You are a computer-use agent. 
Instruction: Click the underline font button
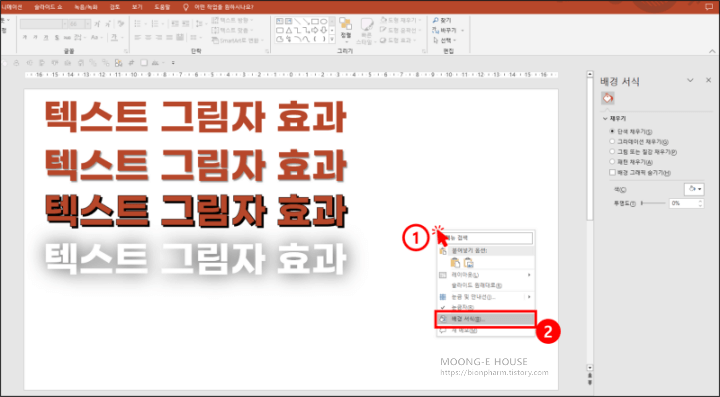click(46, 38)
